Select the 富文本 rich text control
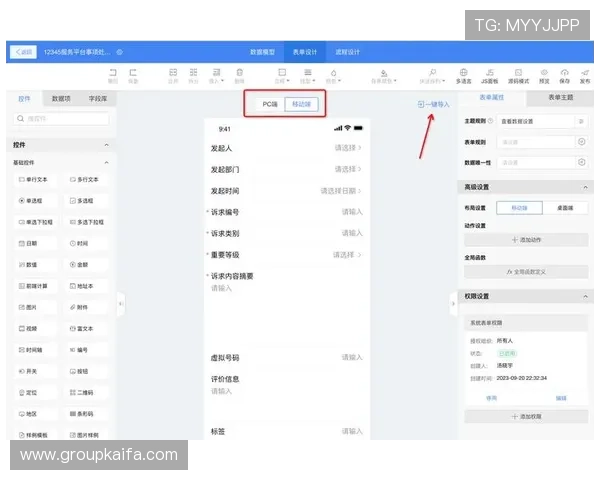This screenshot has height=480, width=600. (86, 329)
